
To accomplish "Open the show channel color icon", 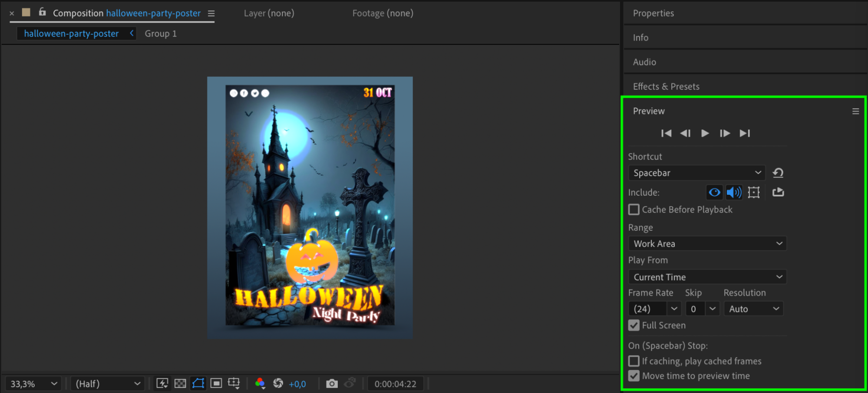I will pyautogui.click(x=260, y=383).
